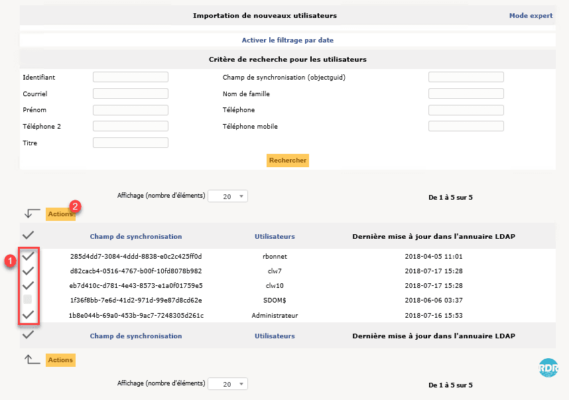Click username clw7
The image size is (569, 400).
pos(275,271)
